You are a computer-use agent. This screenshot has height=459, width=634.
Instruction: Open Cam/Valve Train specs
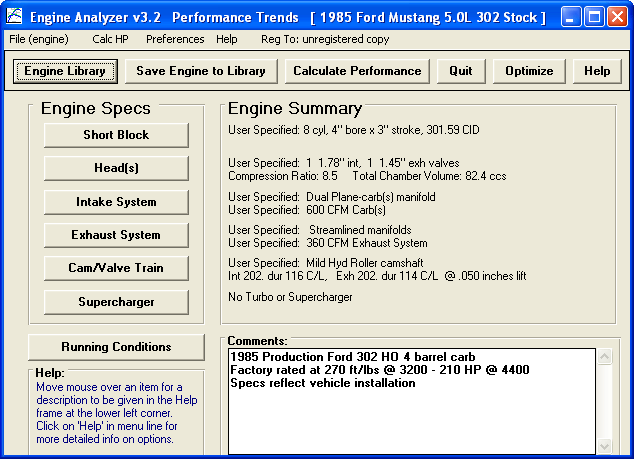(116, 268)
